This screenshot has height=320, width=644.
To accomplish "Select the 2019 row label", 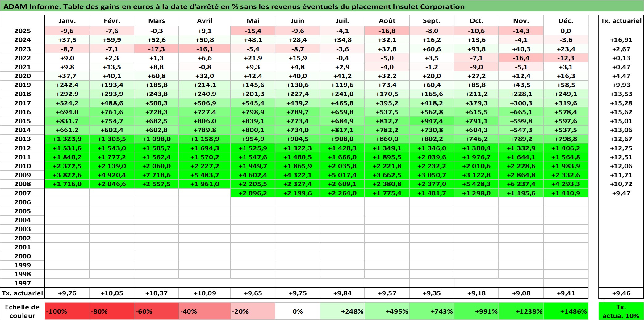I will tap(23, 85).
